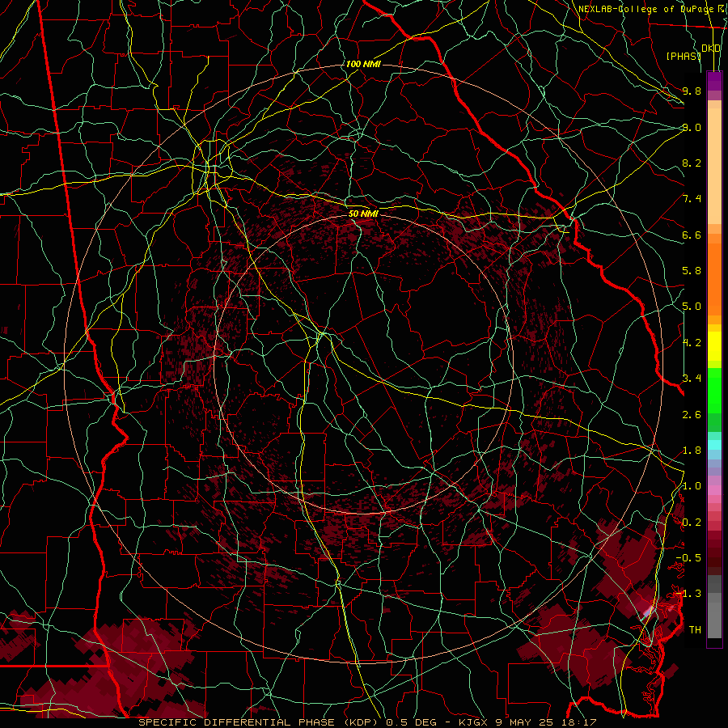The image size is (728, 728).
Task: Click the cyan segment of the color bar
Action: point(714,445)
